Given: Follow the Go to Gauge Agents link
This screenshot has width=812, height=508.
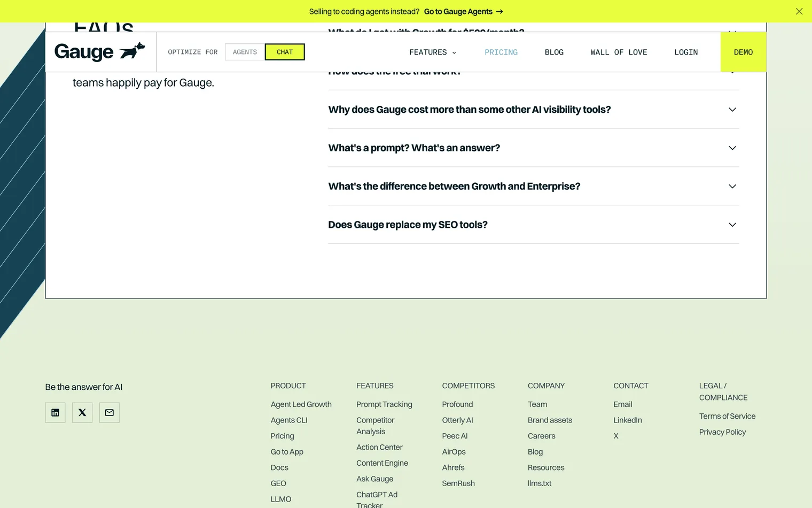Looking at the screenshot, I should pos(464,11).
